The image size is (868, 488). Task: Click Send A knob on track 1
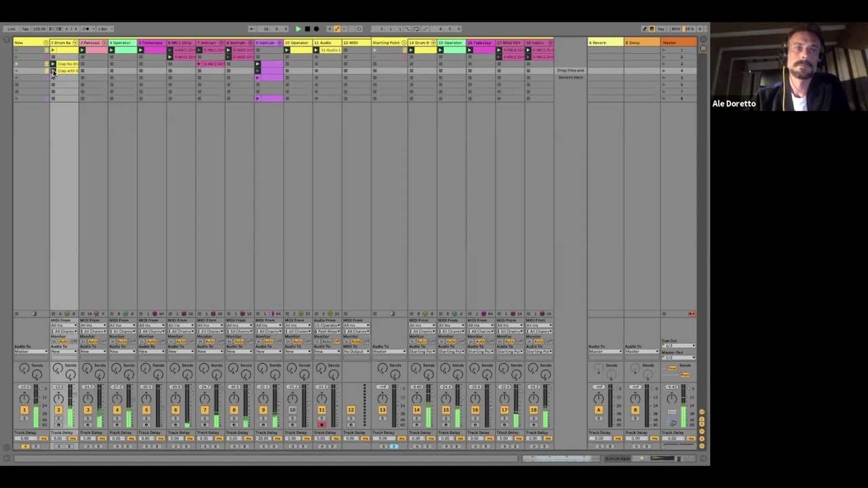coord(24,369)
